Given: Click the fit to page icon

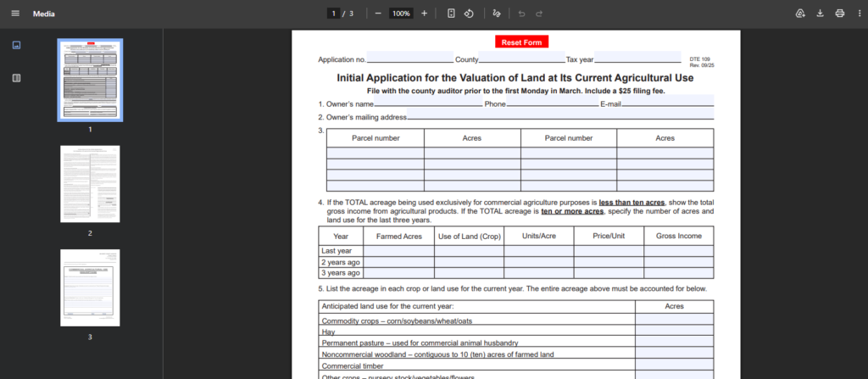Looking at the screenshot, I should 451,14.
